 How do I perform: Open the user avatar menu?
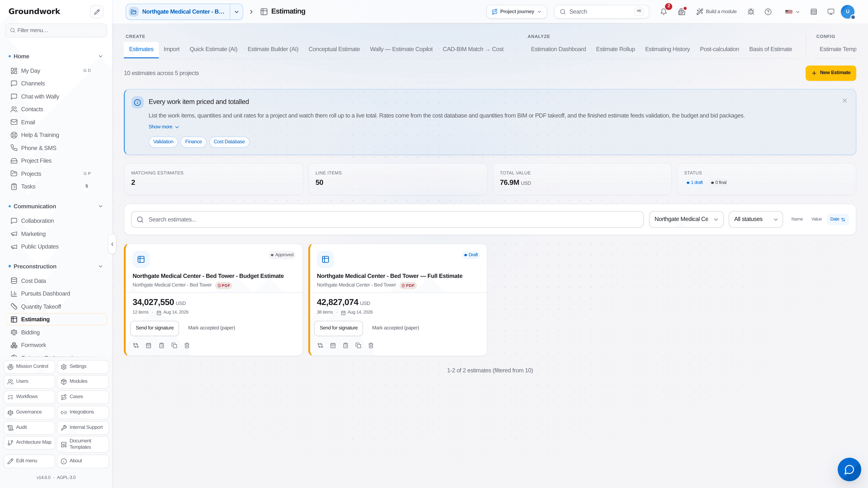(x=847, y=12)
